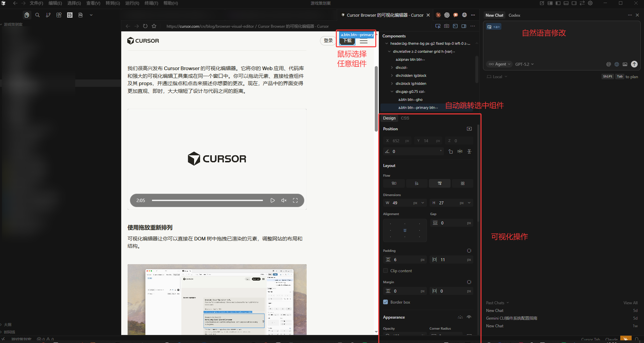Open the Search icon in activity bar
Screen dimensions: 644x343
click(37, 15)
